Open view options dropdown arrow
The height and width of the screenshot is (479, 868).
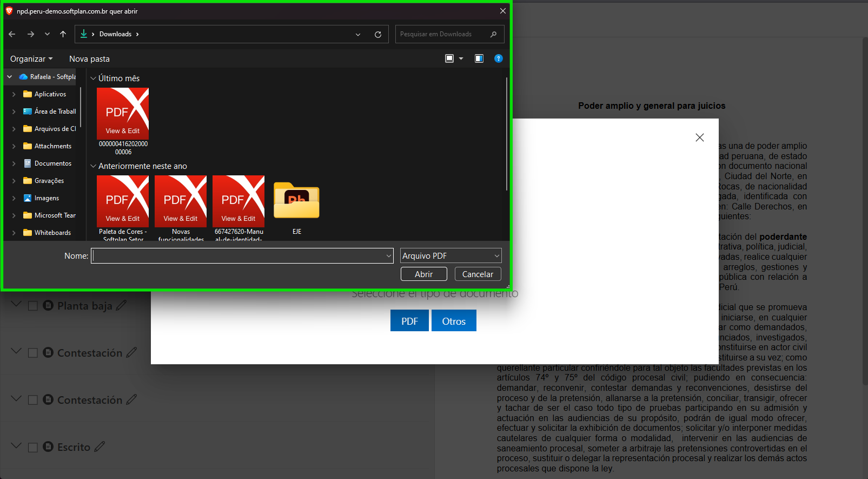coord(461,58)
